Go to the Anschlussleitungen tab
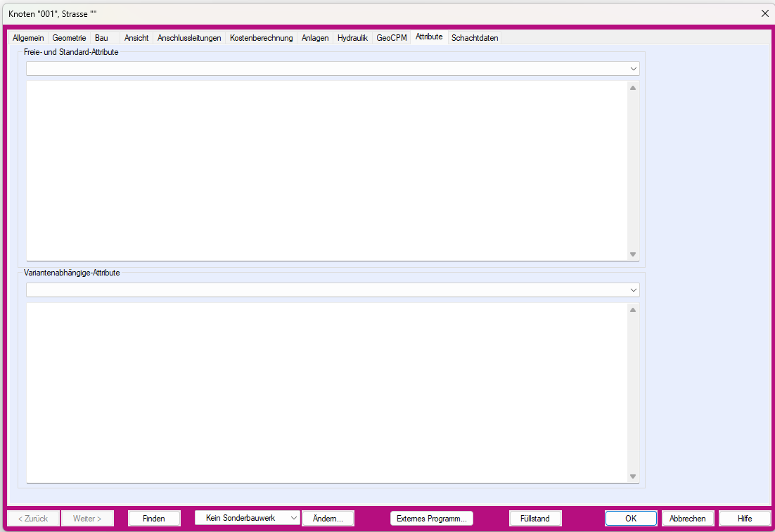 click(x=189, y=38)
